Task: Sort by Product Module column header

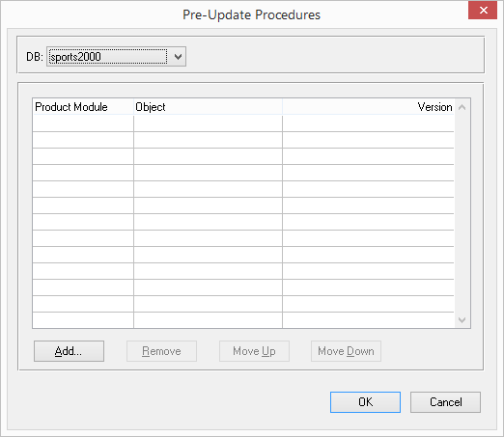Action: 83,107
